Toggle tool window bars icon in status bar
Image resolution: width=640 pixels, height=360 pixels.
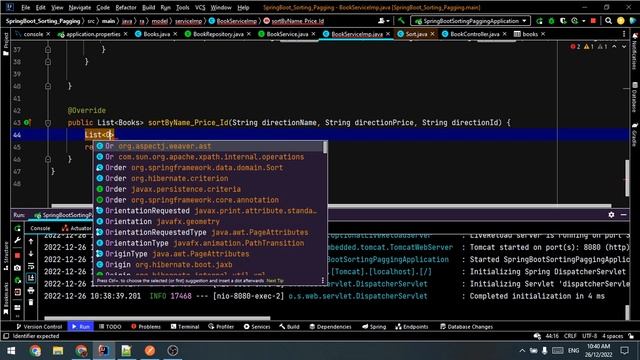pos(6,336)
